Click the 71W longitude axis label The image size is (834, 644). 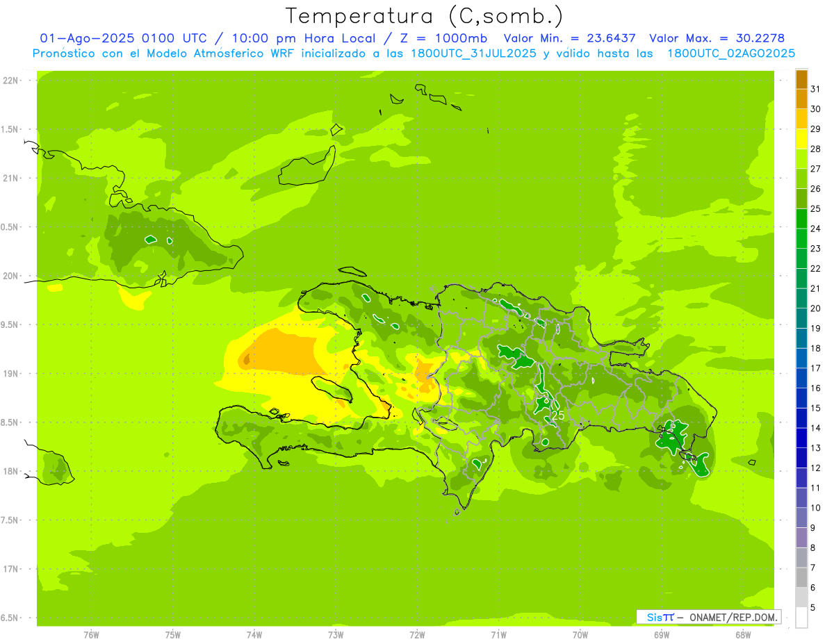[x=498, y=636]
